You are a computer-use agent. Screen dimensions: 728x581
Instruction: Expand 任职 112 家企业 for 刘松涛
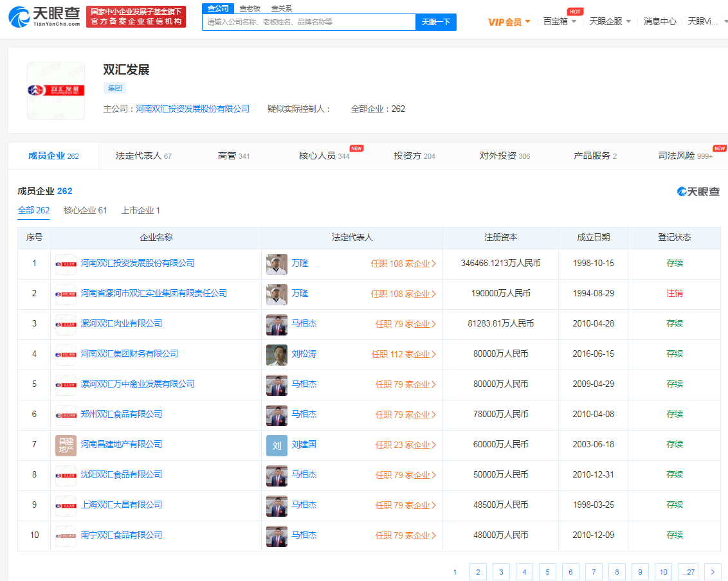coord(403,354)
